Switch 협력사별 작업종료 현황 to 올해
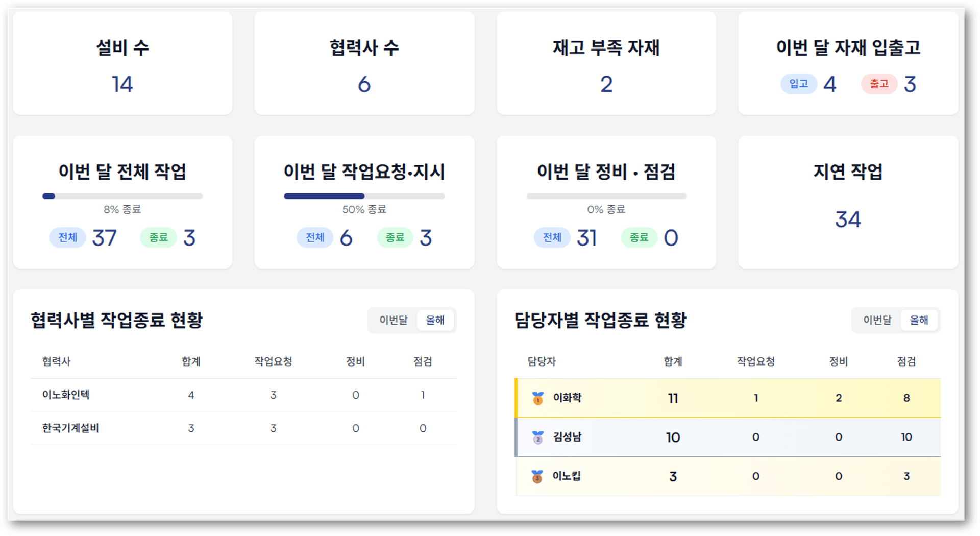The image size is (980, 536). [435, 320]
